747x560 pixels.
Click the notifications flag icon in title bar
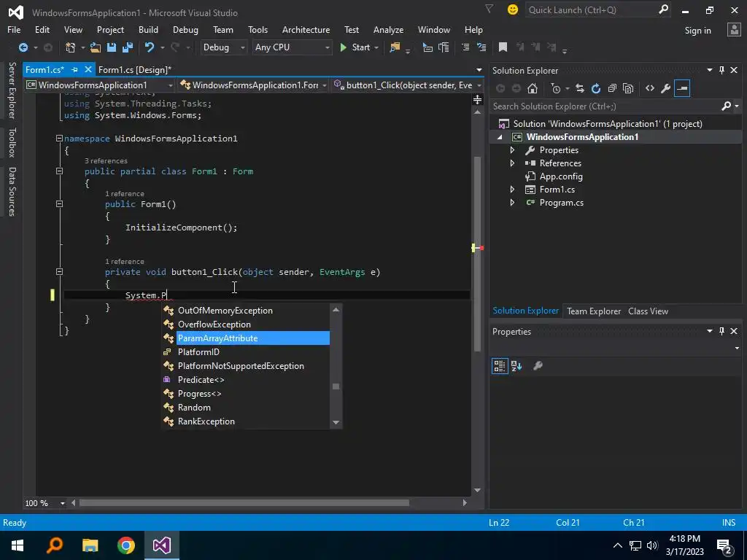pyautogui.click(x=489, y=9)
